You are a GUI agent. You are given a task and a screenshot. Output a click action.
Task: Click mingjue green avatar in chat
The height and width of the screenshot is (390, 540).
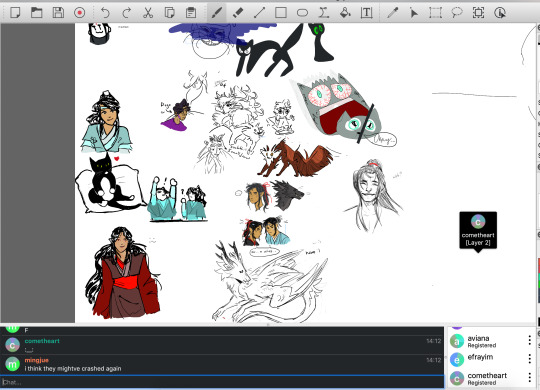click(x=12, y=364)
